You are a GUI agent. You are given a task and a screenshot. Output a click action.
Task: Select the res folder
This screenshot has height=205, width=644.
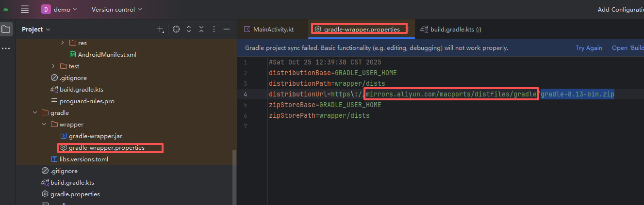(78, 43)
